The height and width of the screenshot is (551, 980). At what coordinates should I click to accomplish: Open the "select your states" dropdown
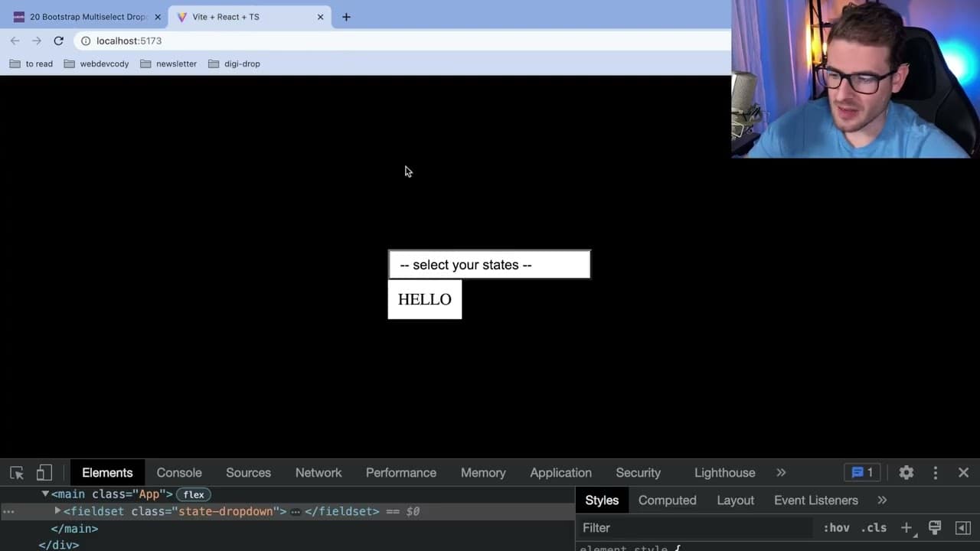[489, 265]
